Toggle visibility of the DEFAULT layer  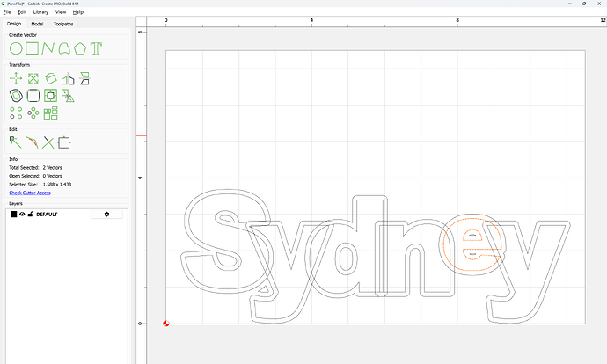coord(23,214)
